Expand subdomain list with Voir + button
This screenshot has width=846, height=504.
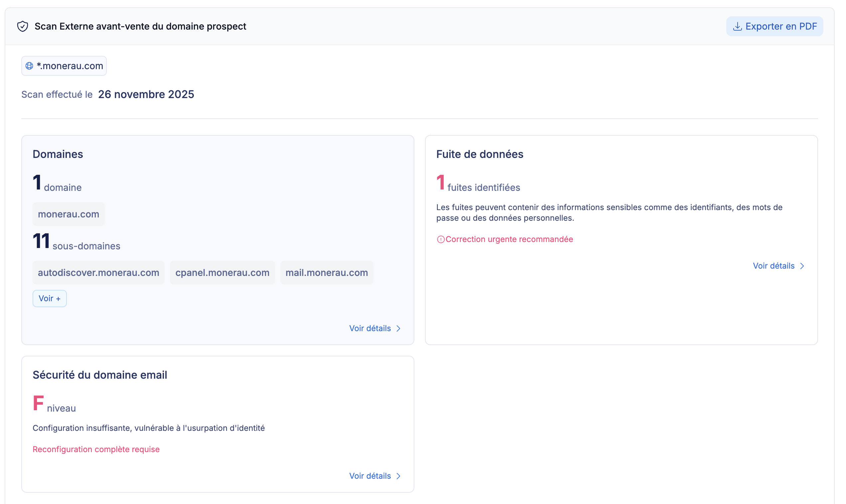50,299
